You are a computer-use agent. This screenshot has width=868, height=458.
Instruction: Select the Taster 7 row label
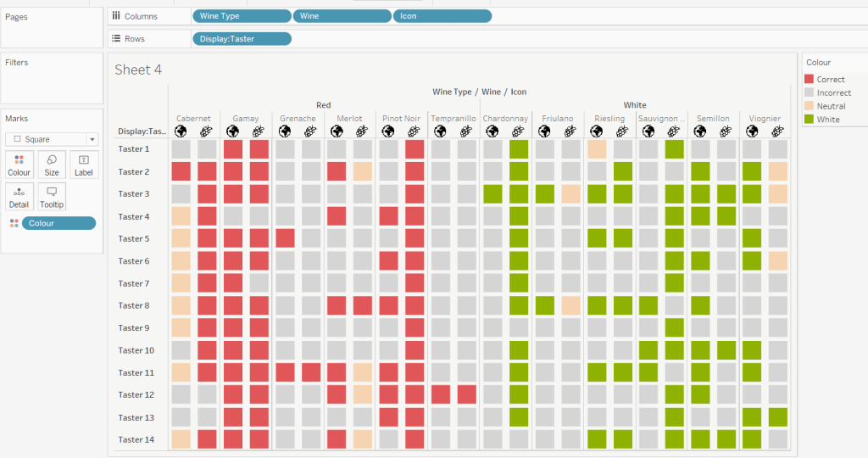coord(134,283)
